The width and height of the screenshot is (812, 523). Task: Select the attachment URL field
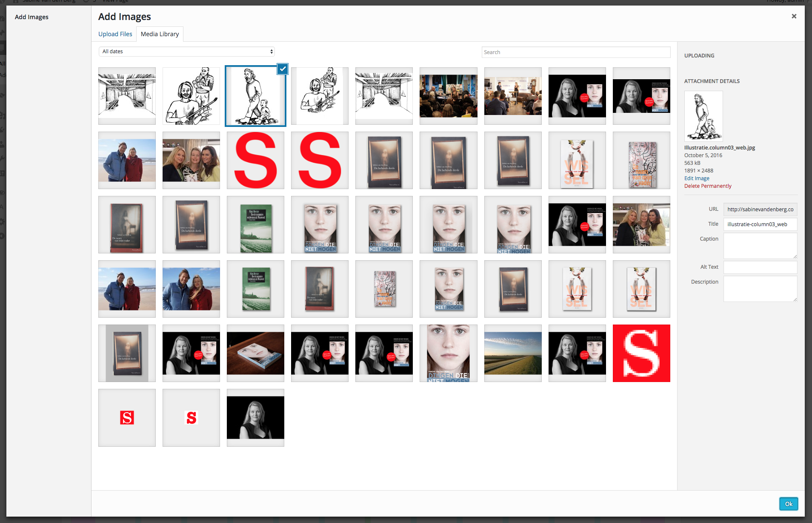760,209
